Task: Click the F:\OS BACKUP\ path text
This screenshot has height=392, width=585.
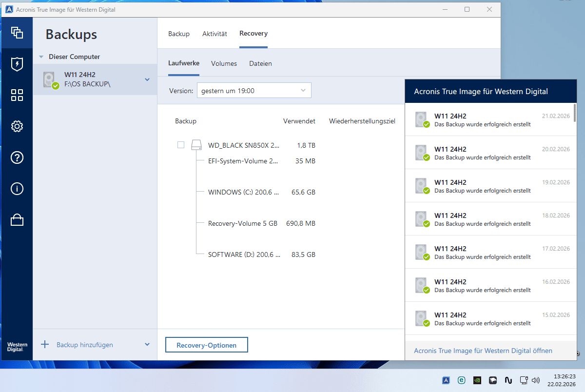Action: tap(88, 84)
